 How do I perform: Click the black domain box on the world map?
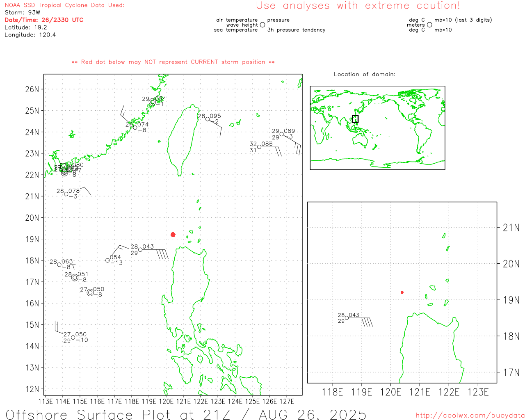click(x=355, y=119)
